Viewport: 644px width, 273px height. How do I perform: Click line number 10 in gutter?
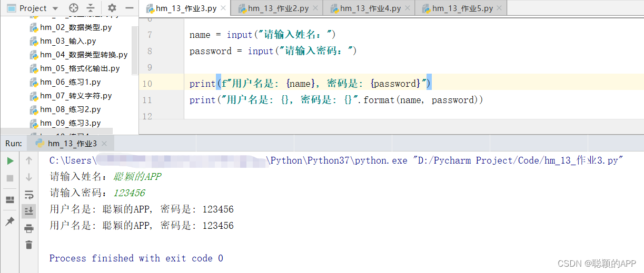147,84
